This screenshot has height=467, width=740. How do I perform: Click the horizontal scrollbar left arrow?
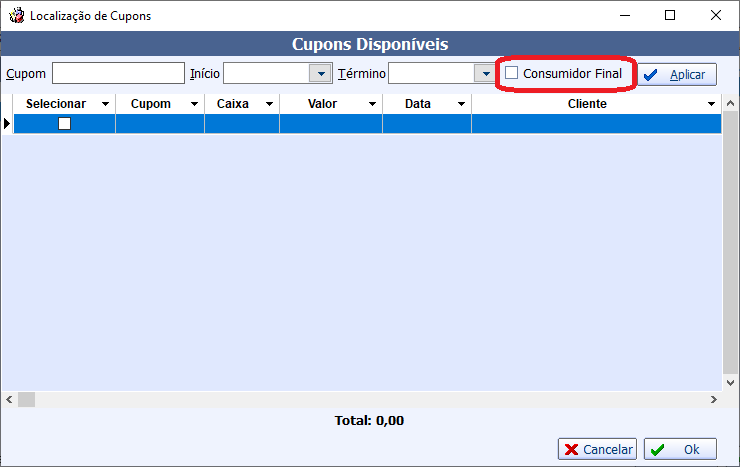9,399
